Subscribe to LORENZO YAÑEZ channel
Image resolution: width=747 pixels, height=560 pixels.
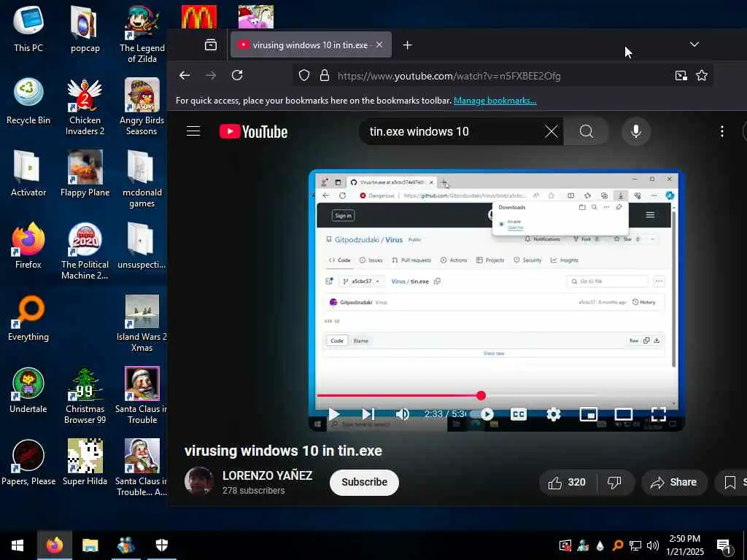[364, 482]
